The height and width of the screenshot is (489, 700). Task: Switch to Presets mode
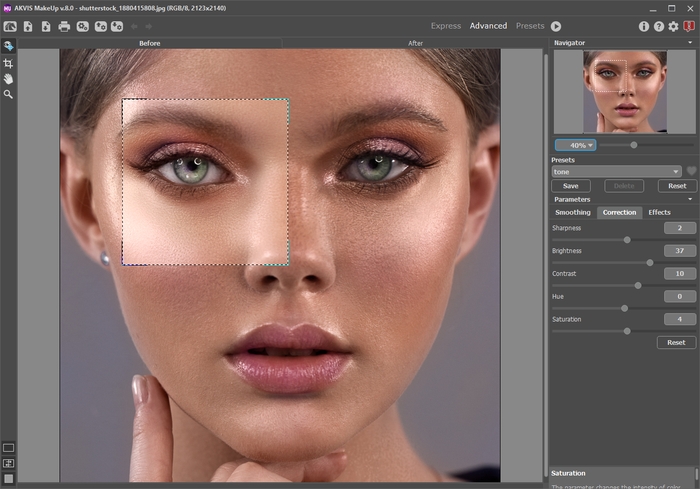[530, 26]
